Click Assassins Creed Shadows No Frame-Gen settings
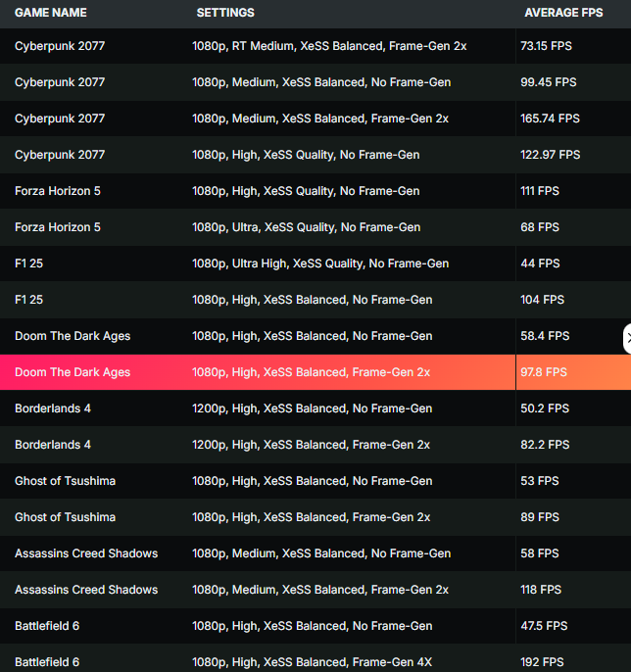631x672 pixels. [321, 553]
